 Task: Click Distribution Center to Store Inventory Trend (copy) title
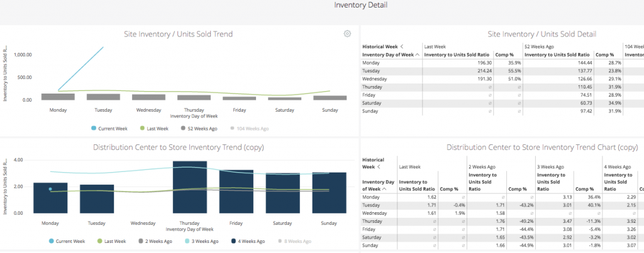178,147
